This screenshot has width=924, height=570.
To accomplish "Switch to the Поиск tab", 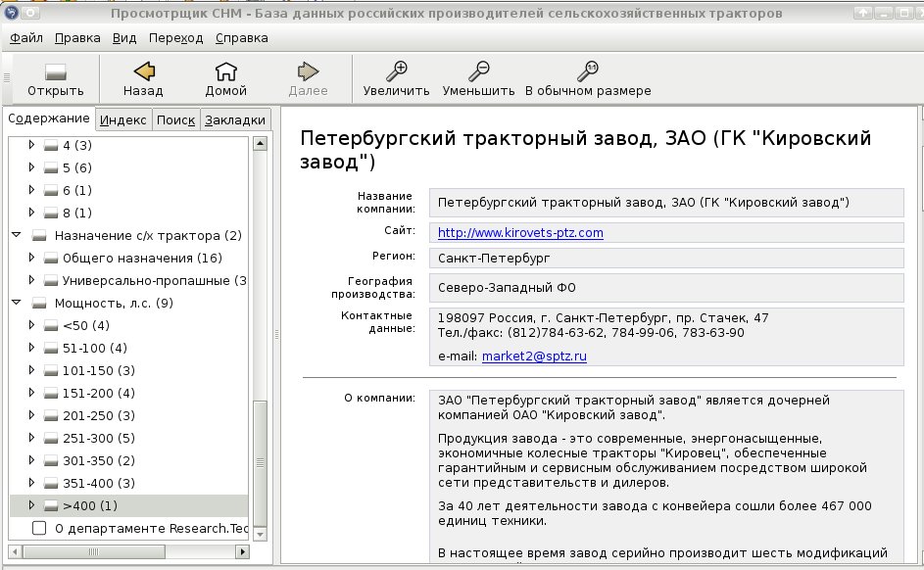I will 175,120.
